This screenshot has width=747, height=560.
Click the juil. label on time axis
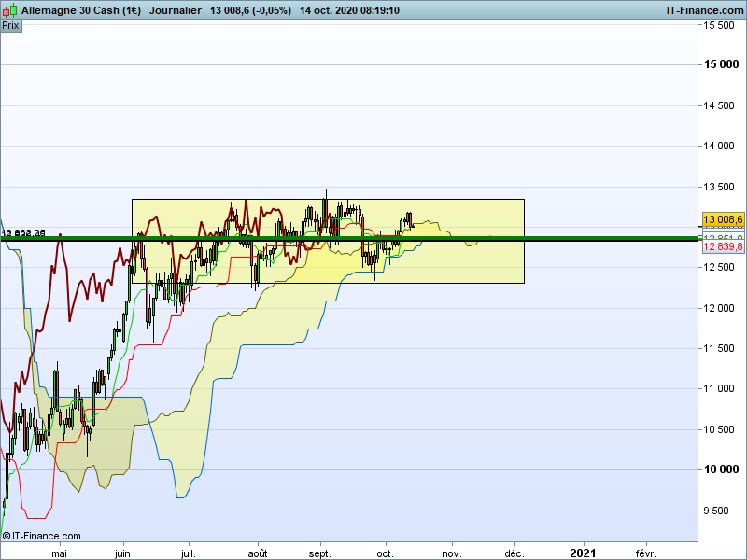point(189,553)
